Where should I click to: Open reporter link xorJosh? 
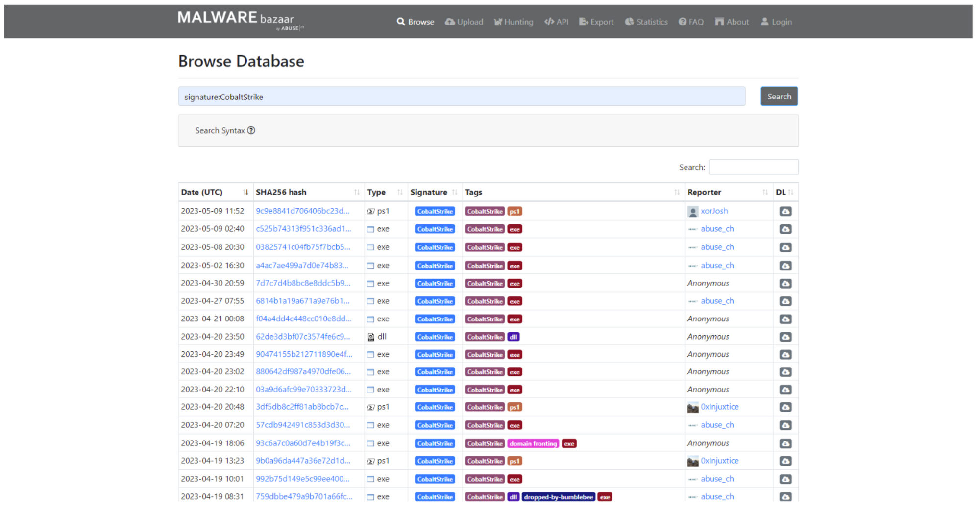click(x=714, y=211)
